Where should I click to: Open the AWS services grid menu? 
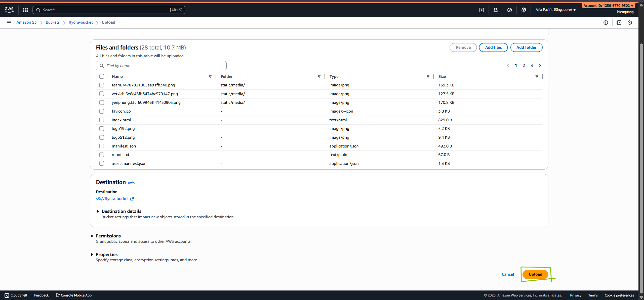(x=25, y=10)
